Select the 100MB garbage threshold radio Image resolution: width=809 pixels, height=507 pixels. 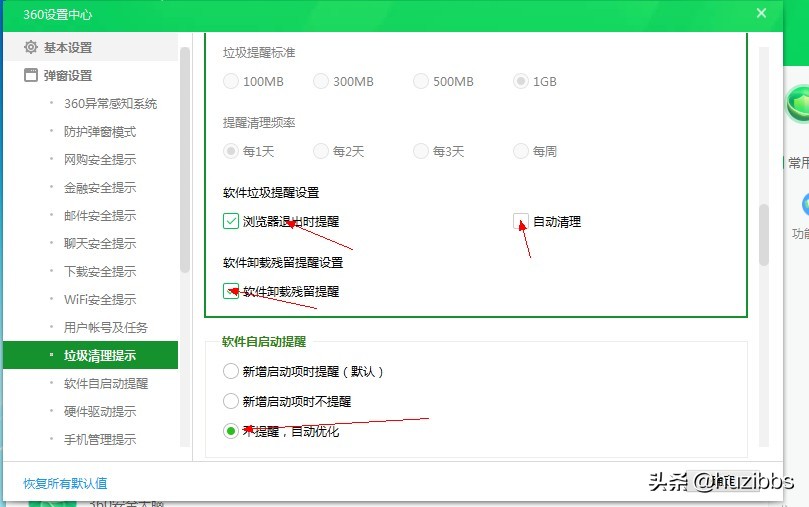[x=231, y=81]
